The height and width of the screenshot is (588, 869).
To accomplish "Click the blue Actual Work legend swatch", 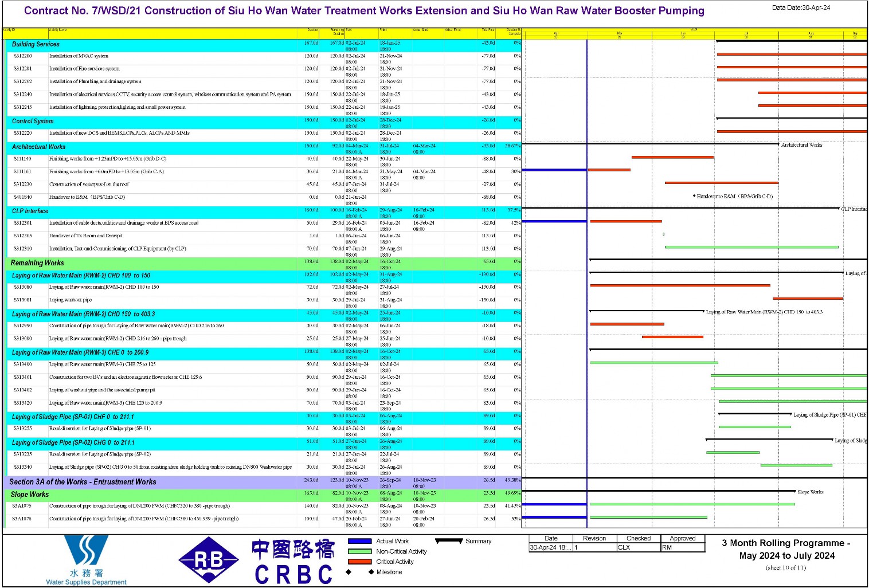I will point(359,541).
